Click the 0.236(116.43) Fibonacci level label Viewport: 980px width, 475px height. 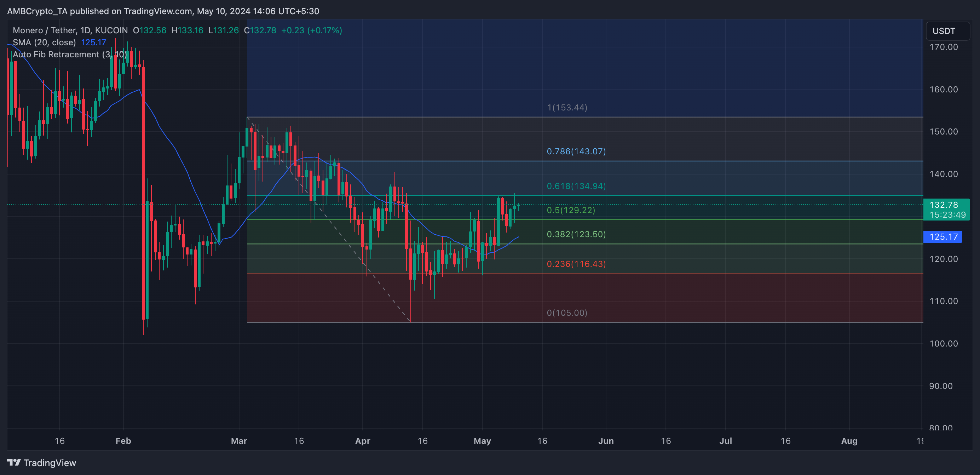point(576,263)
